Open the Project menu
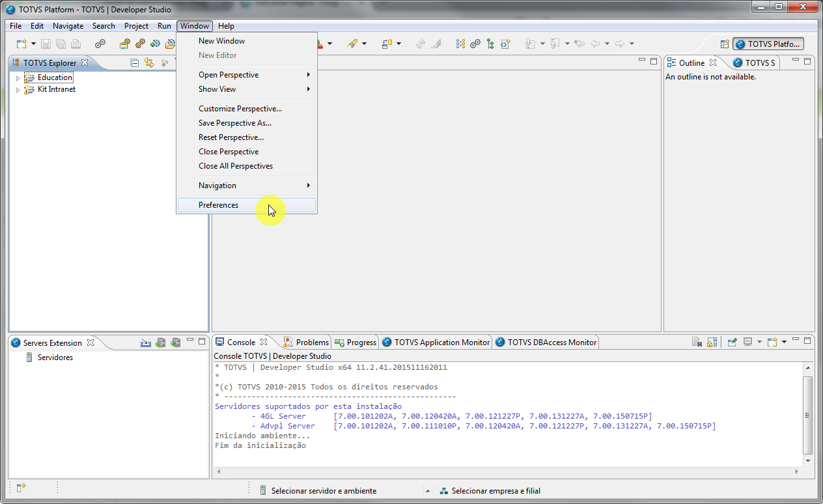 pos(137,26)
